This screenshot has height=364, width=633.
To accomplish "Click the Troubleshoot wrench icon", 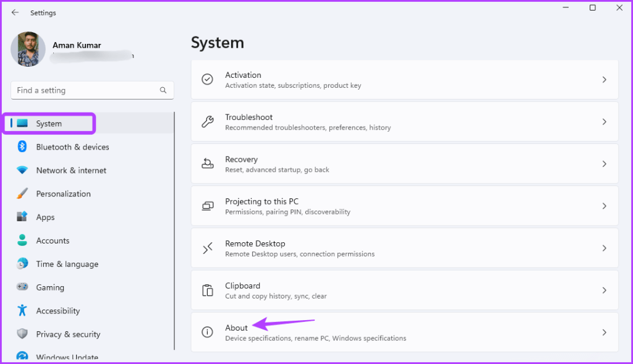I will [x=208, y=122].
